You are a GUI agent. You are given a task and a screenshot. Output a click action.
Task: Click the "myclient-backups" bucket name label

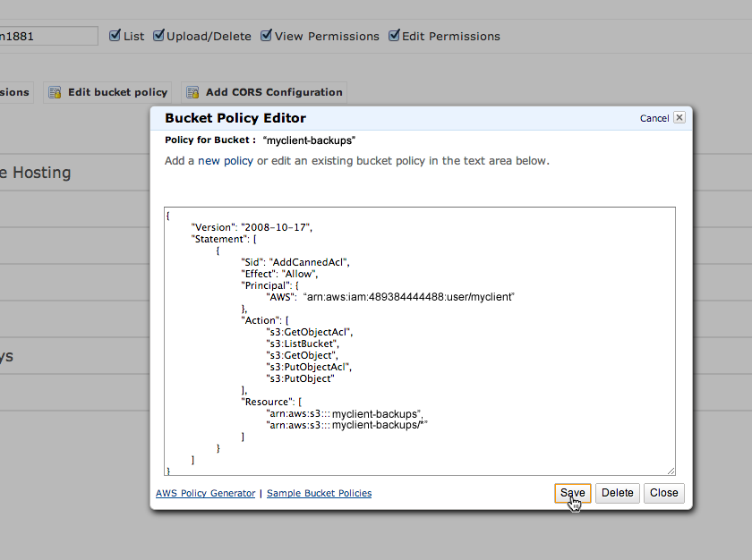pos(309,140)
